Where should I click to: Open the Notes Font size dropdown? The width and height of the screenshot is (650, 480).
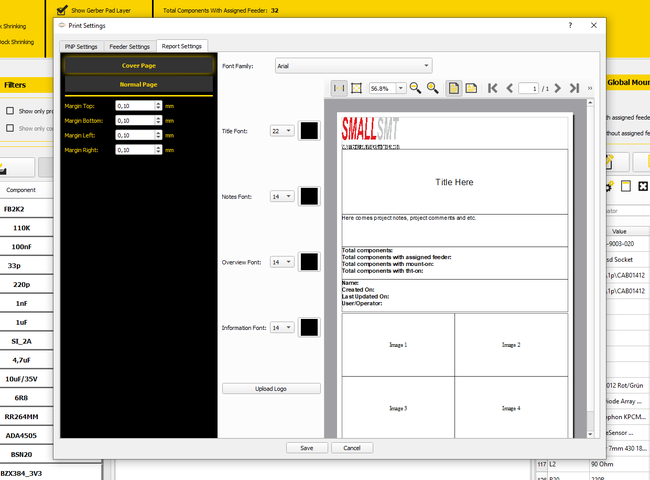pyautogui.click(x=282, y=196)
